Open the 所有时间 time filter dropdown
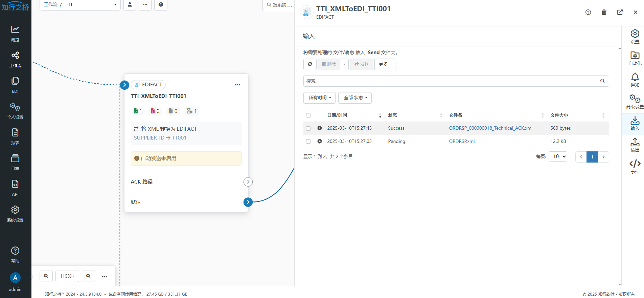This screenshot has height=298, width=644. [x=319, y=98]
